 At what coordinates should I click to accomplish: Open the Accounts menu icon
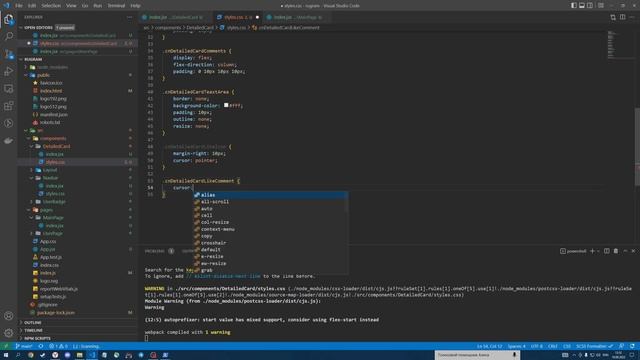coord(9,316)
